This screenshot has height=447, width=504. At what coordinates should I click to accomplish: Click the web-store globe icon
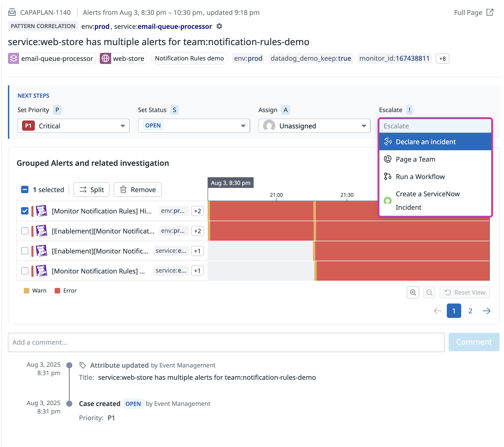pos(105,58)
